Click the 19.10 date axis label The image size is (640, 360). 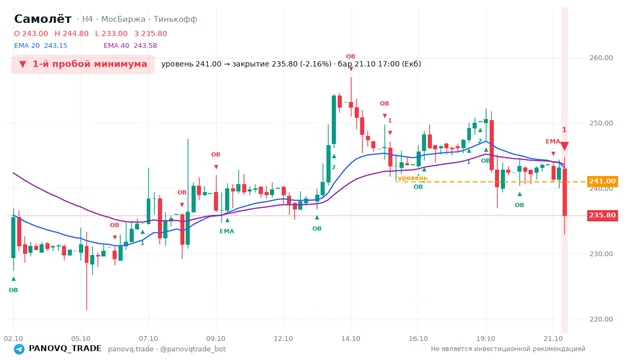[486, 339]
